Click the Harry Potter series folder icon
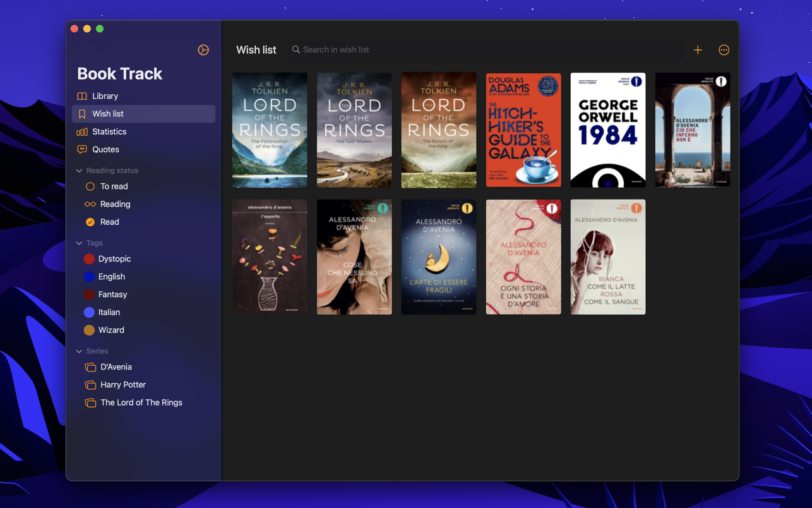812x508 pixels. pos(90,385)
